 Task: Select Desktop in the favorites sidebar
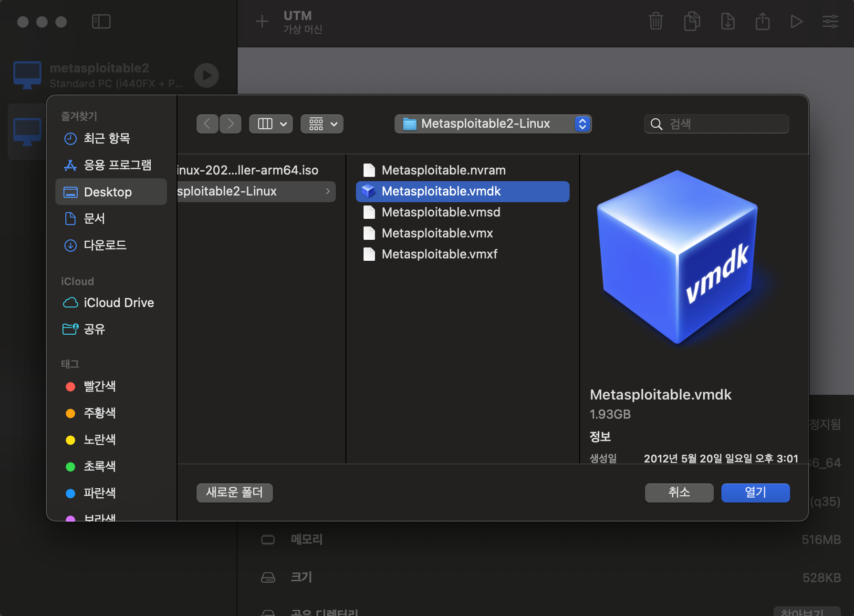coord(111,192)
